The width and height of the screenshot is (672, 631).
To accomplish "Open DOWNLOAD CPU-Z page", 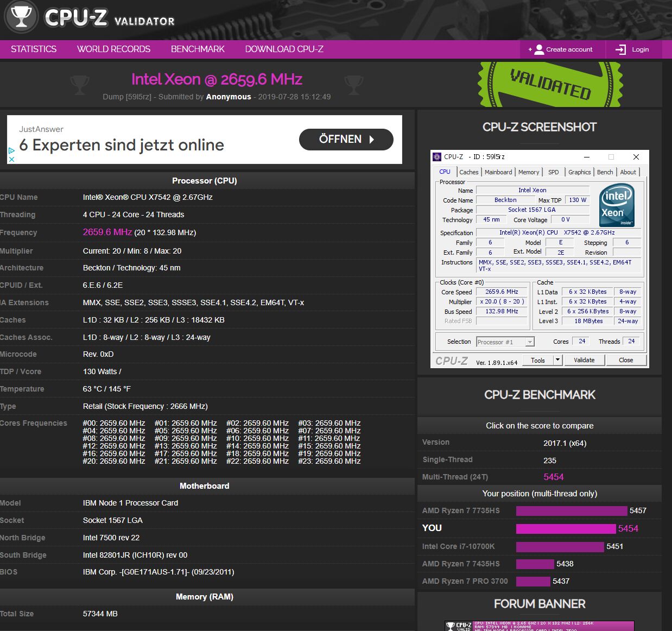I will 284,49.
